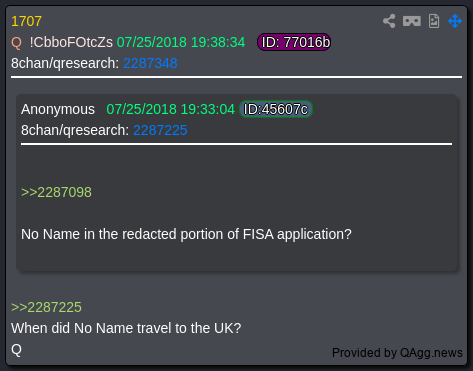Click the 07/25/2018 19:38:34 timestamp

(181, 42)
